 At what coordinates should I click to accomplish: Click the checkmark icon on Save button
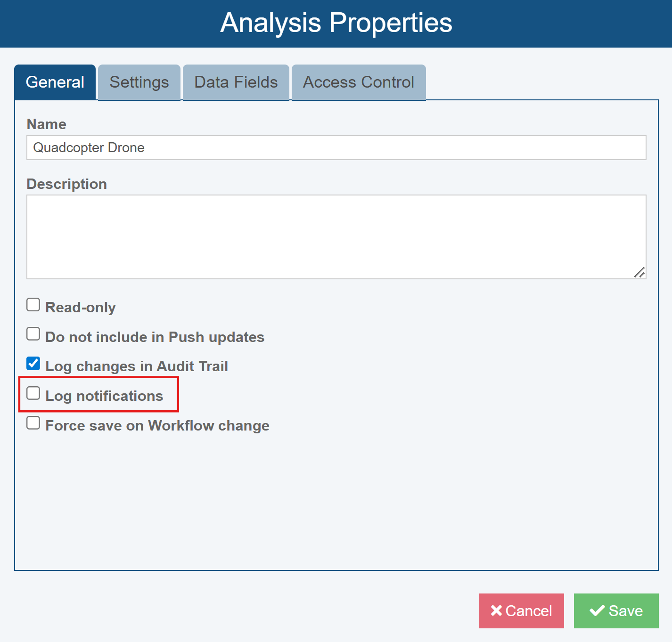597,610
